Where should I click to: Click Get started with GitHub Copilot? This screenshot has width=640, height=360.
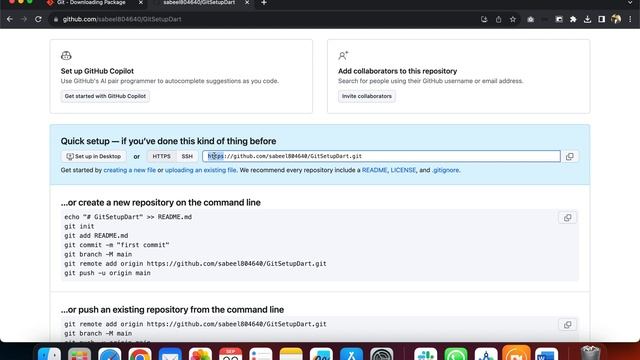105,96
